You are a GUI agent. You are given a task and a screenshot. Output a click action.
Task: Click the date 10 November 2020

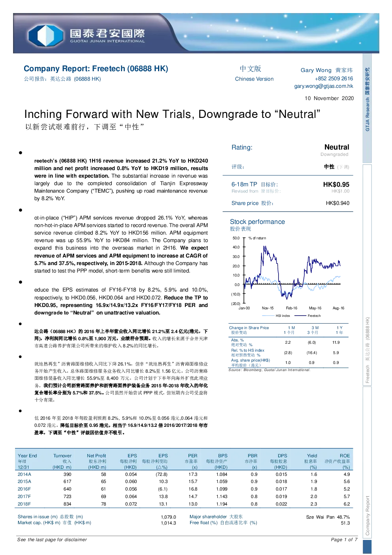point(329,98)
